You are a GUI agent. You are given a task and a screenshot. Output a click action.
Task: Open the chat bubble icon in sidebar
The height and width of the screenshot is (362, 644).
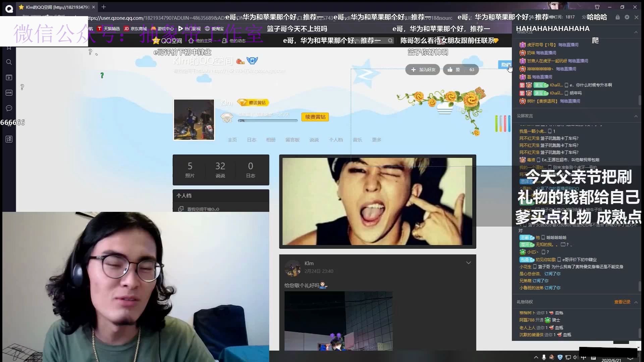pos(9,108)
